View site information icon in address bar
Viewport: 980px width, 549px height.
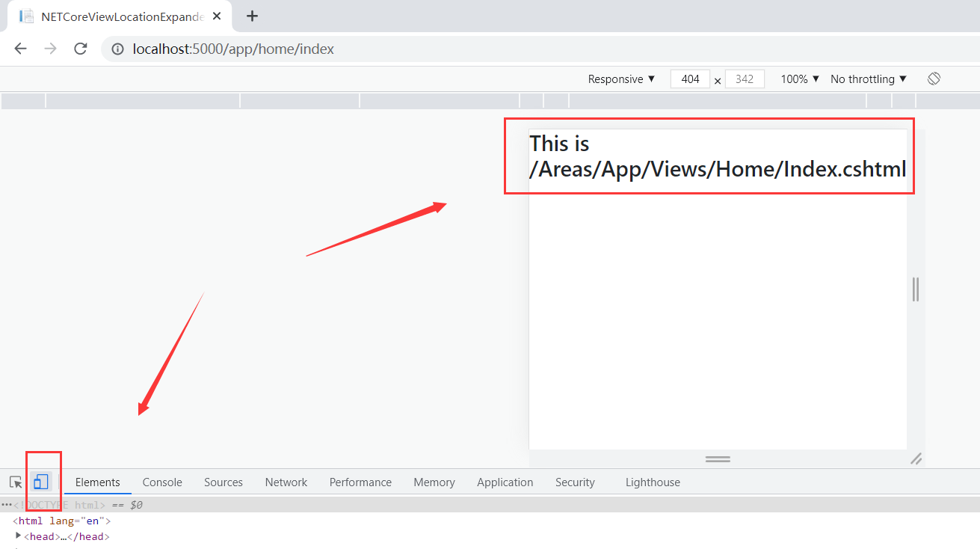click(117, 49)
